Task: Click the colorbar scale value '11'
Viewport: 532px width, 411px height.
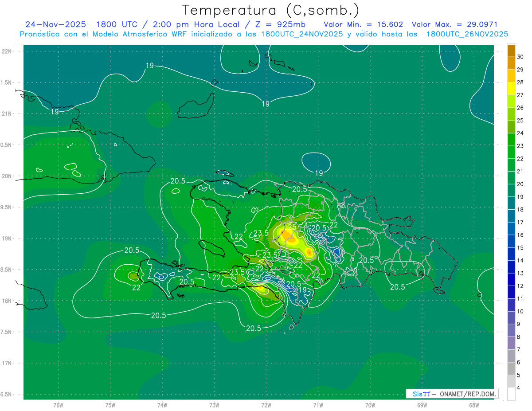Action: (520, 299)
